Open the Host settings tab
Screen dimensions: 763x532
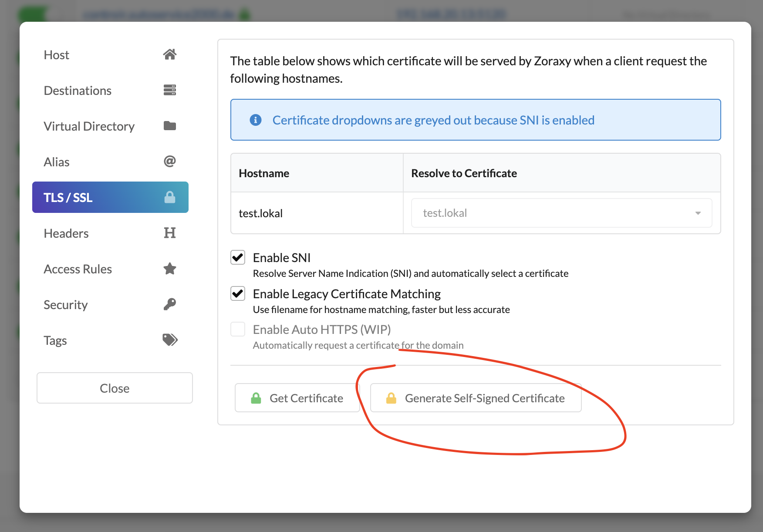pyautogui.click(x=110, y=55)
